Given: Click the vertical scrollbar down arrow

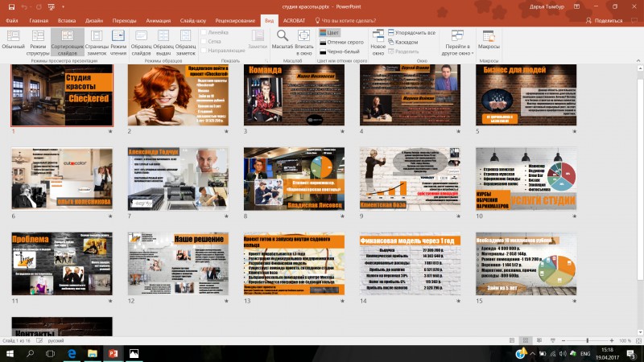Looking at the screenshot, I should [x=640, y=332].
